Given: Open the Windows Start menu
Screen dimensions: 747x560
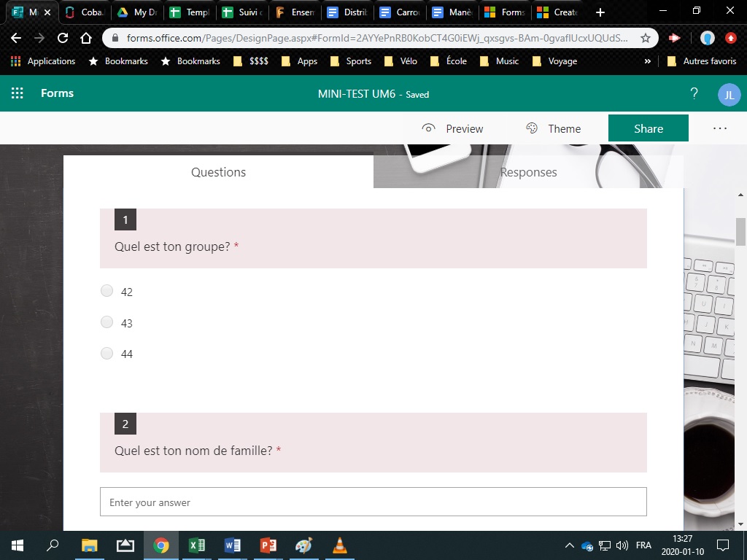Looking at the screenshot, I should [18, 545].
